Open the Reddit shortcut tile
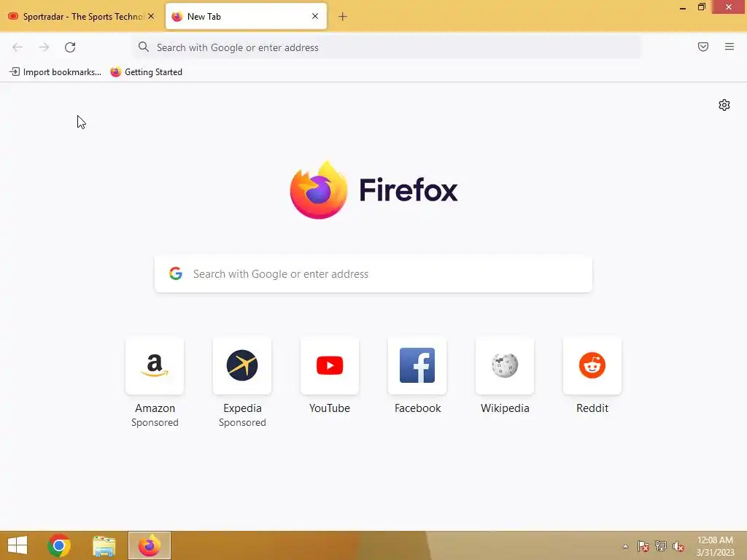 coord(592,366)
